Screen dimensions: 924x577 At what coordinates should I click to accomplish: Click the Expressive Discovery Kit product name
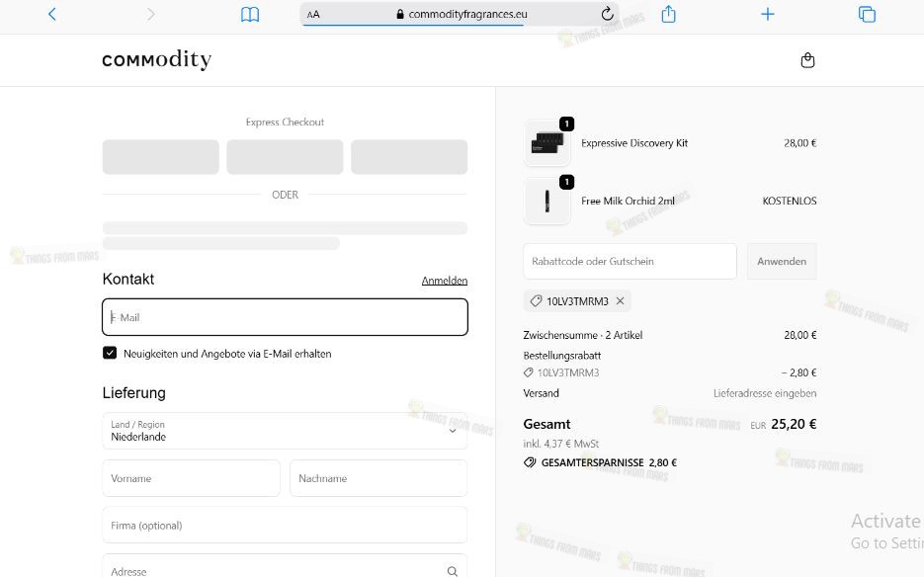(634, 142)
